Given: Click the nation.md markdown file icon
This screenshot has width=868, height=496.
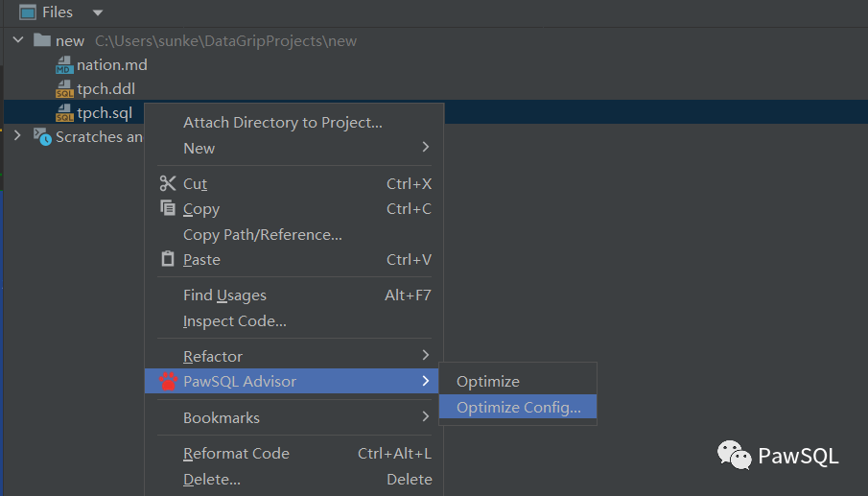Looking at the screenshot, I should click(x=64, y=65).
